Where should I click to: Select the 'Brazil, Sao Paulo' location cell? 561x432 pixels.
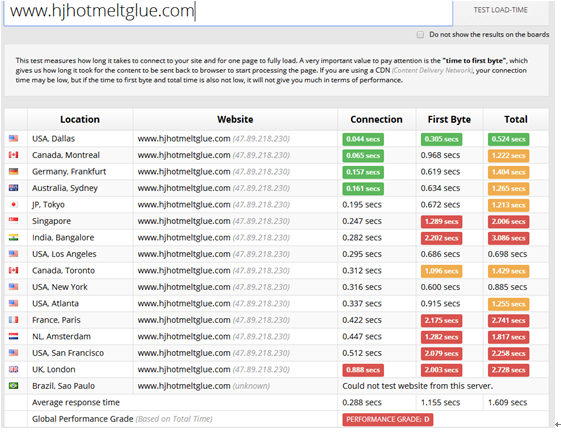click(80, 385)
